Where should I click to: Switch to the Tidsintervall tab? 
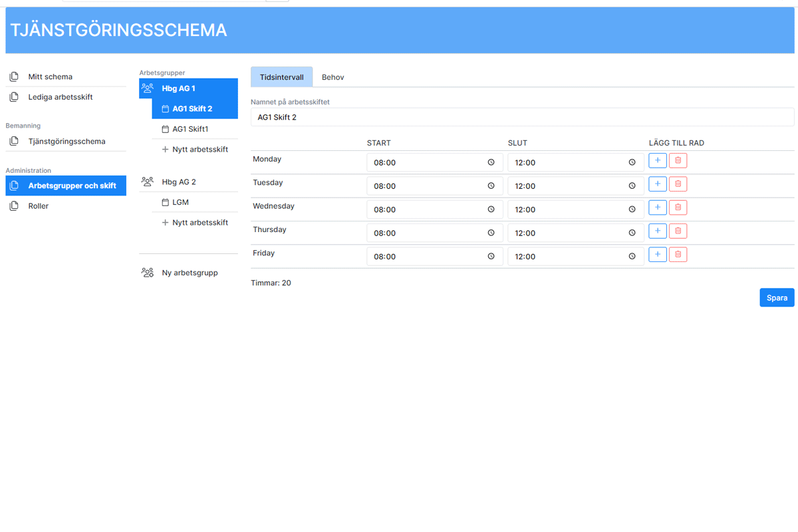(x=282, y=77)
